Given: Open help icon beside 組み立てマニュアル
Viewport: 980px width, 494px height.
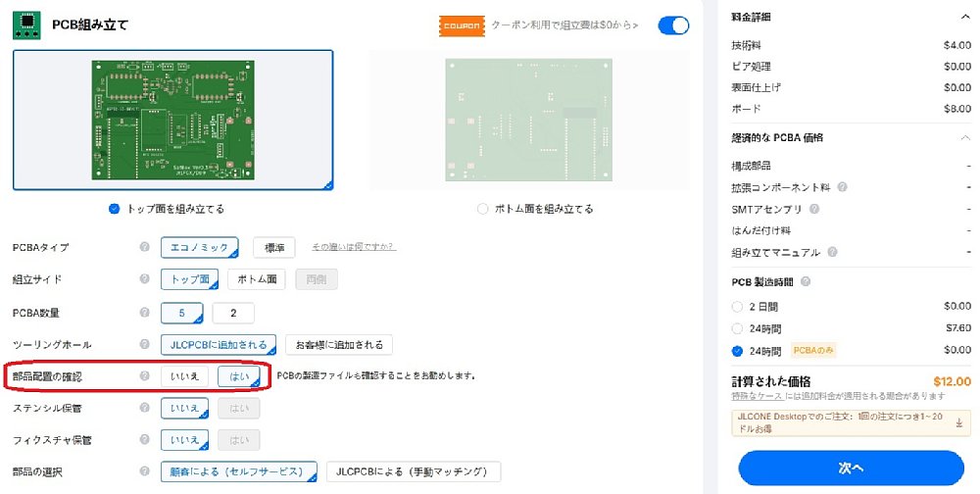Looking at the screenshot, I should [x=832, y=252].
